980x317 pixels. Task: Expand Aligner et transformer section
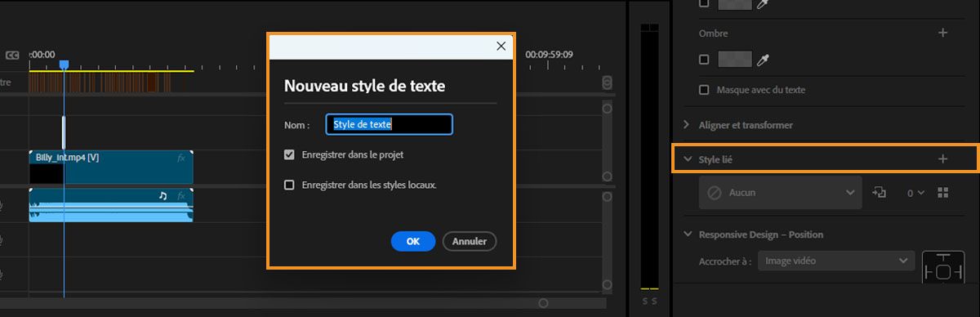pyautogui.click(x=686, y=125)
